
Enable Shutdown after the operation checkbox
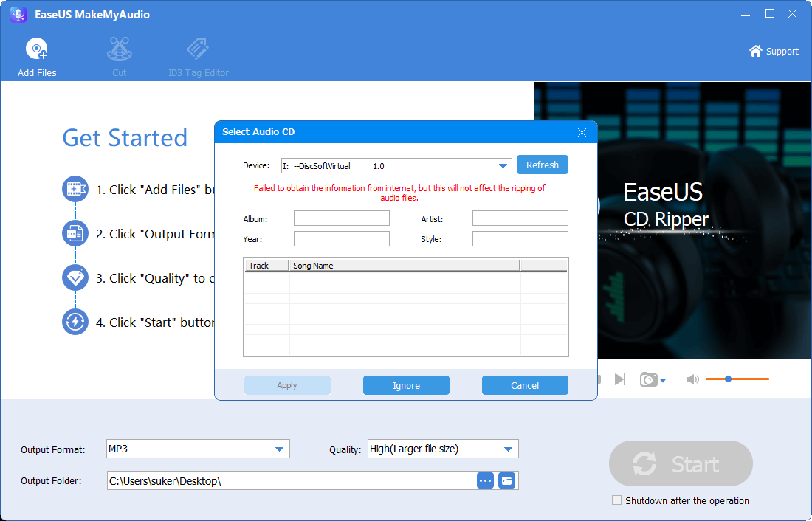pyautogui.click(x=616, y=500)
